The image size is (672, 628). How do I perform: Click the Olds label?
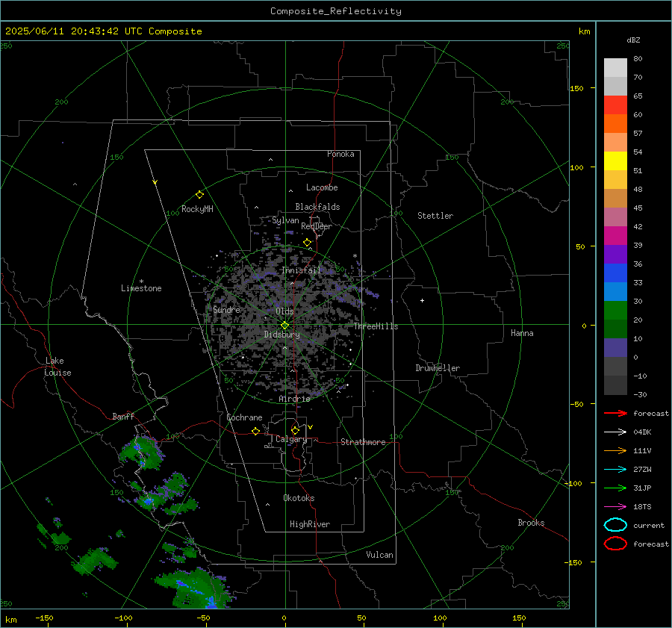coord(284,311)
